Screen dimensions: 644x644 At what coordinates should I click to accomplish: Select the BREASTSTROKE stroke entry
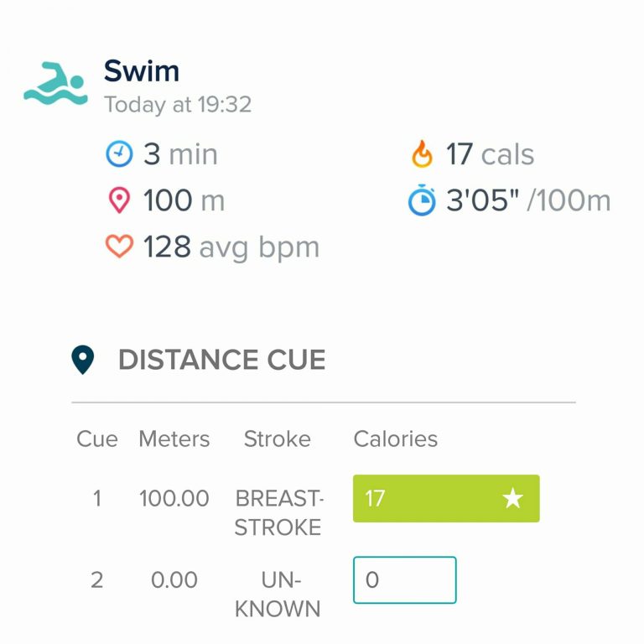[278, 512]
